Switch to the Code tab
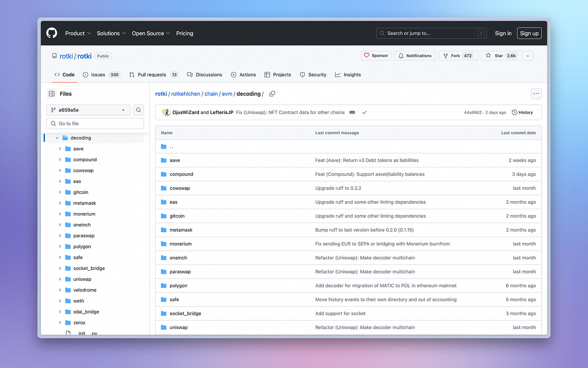 tap(65, 75)
